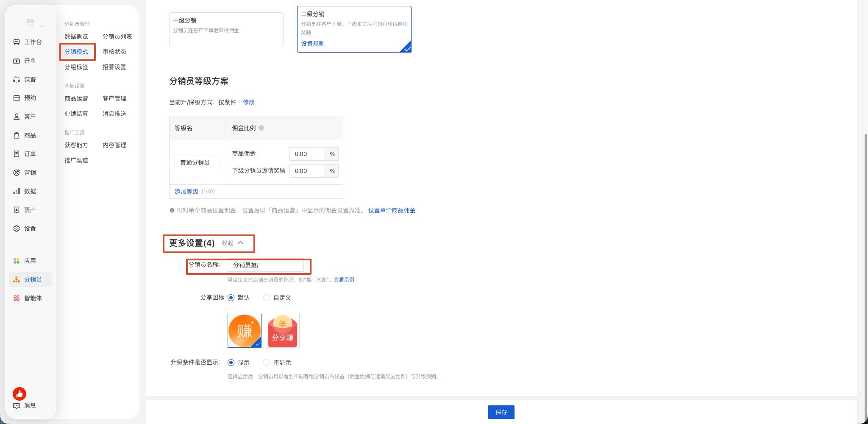Viewport: 868px width, 424px height.
Task: Click the 商品佣金 percentage input
Action: click(307, 154)
